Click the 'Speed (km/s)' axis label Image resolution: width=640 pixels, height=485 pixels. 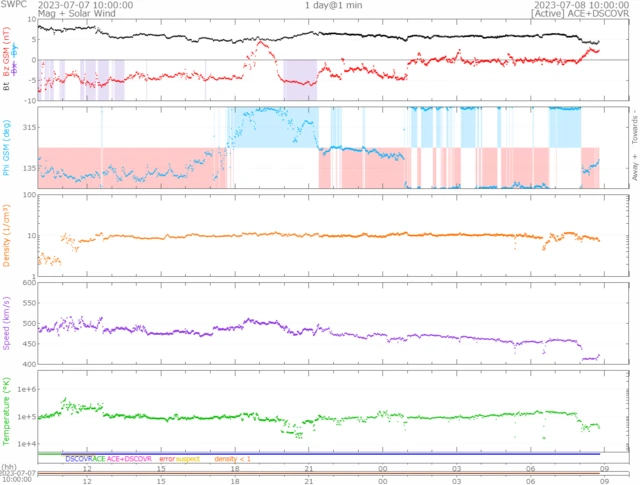click(6, 323)
